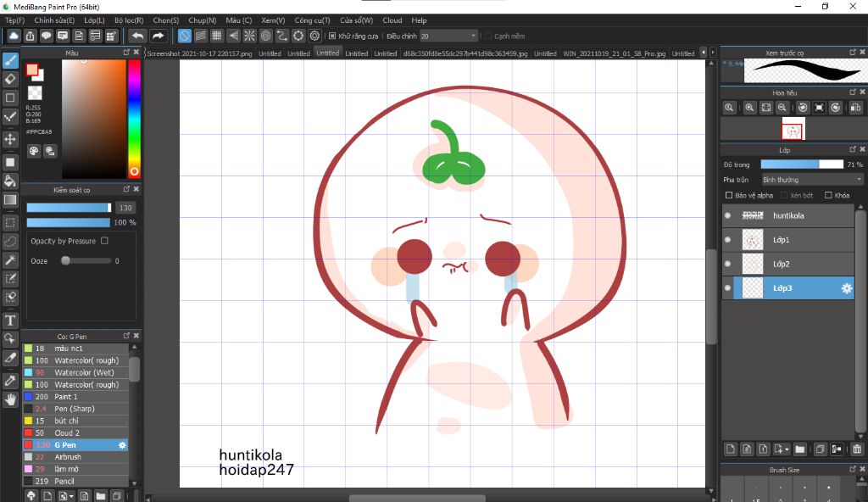Click the Navigator flip horizontal icon
Image resolution: width=868 pixels, height=502 pixels.
[x=855, y=108]
